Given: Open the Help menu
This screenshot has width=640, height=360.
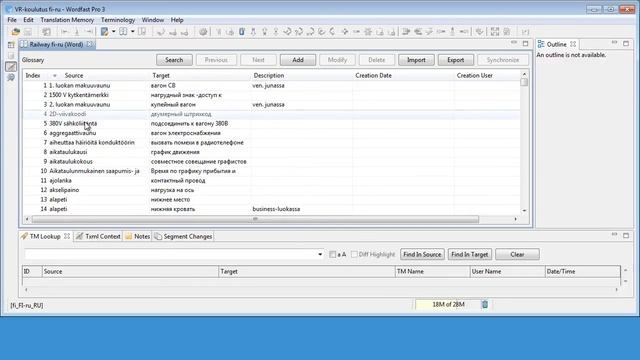Looking at the screenshot, I should tap(177, 20).
